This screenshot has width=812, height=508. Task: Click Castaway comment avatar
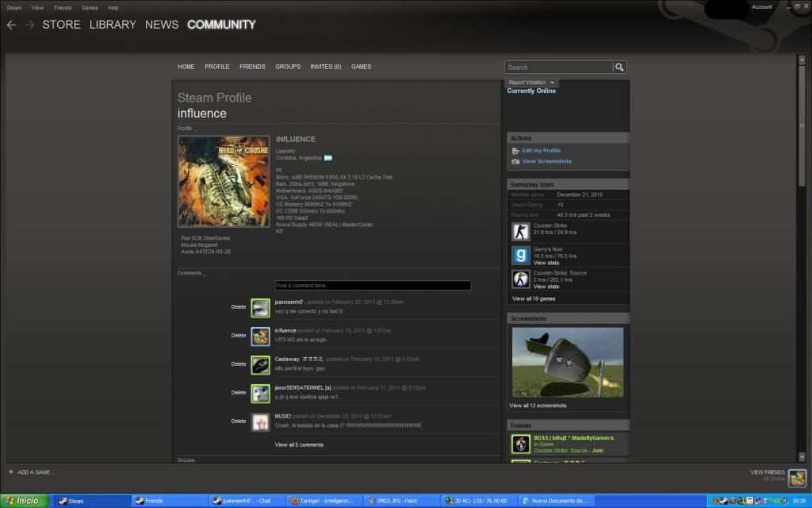coord(260,365)
